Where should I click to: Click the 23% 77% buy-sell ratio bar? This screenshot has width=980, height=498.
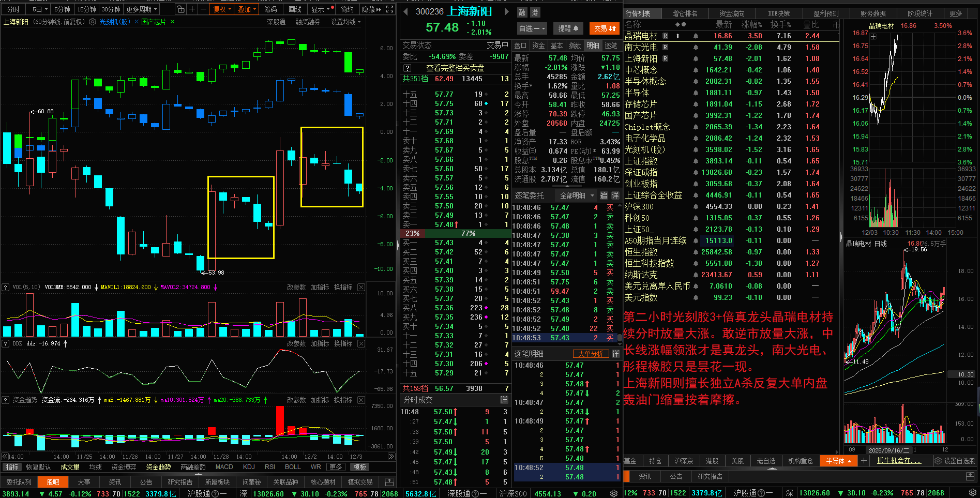click(x=455, y=233)
